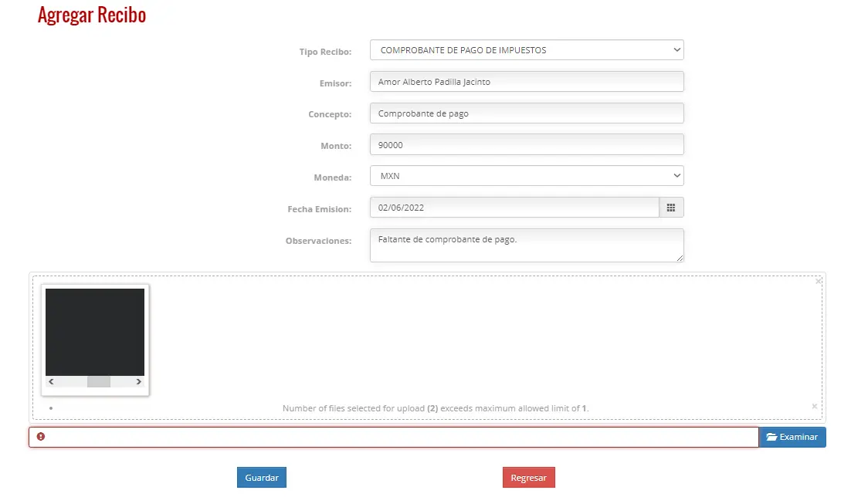Click the thumbnail horizontal scrollbar handle
Image resolution: width=868 pixels, height=497 pixels.
99,381
